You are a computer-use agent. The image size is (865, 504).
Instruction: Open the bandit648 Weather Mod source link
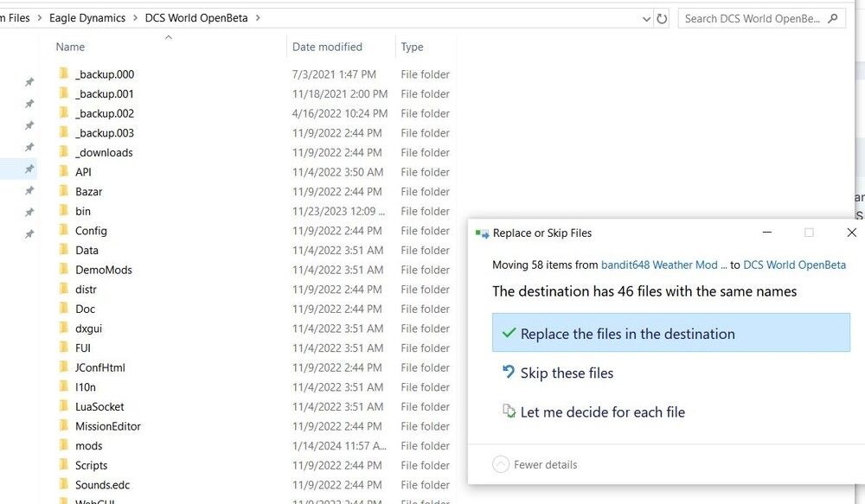[659, 265]
